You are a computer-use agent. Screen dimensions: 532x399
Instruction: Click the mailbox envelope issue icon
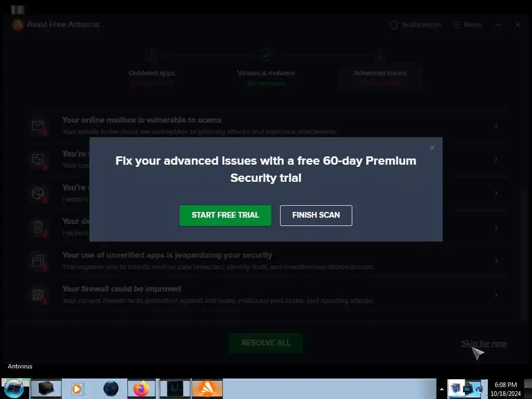tap(38, 126)
